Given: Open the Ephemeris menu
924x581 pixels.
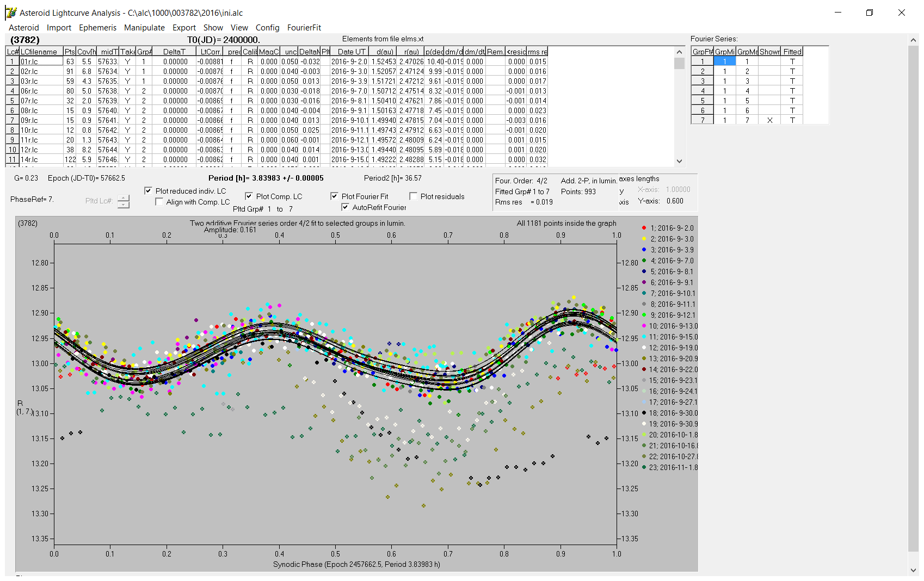Looking at the screenshot, I should tap(97, 28).
